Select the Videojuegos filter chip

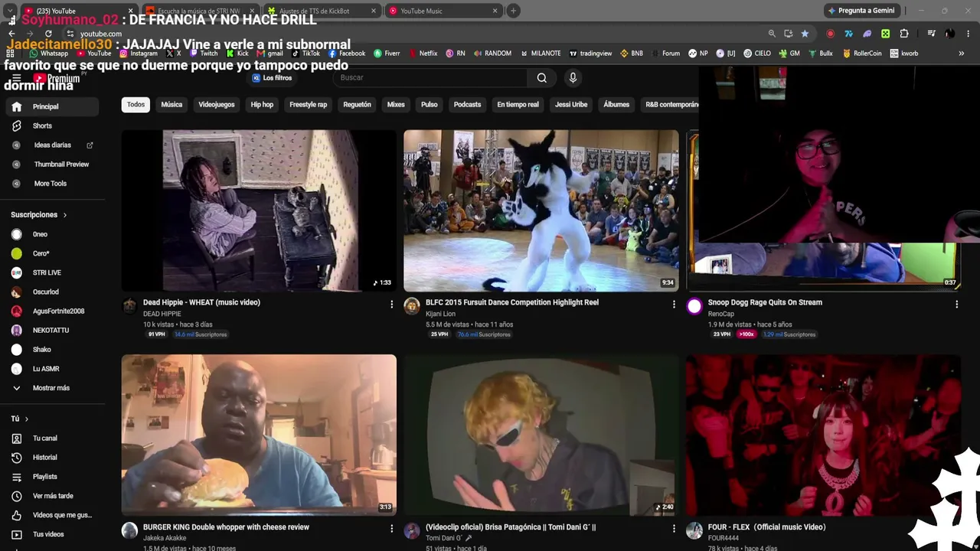217,105
